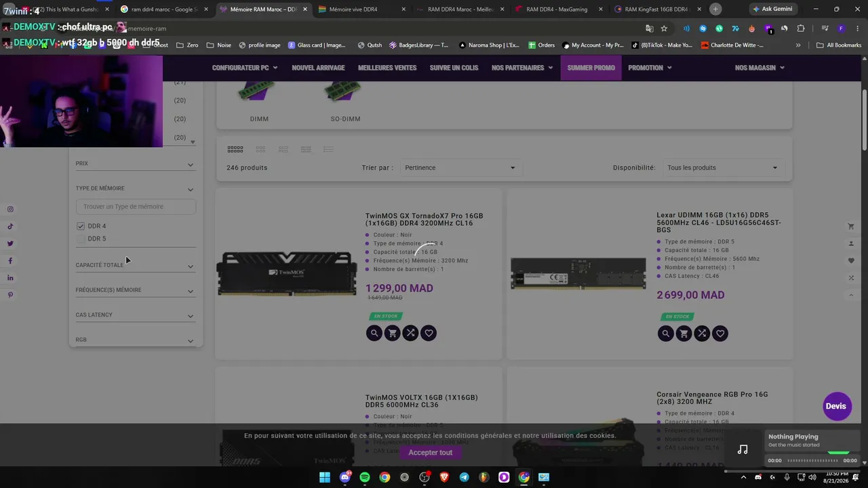The width and height of the screenshot is (868, 488).
Task: Click the media player seek bar
Action: click(x=812, y=461)
